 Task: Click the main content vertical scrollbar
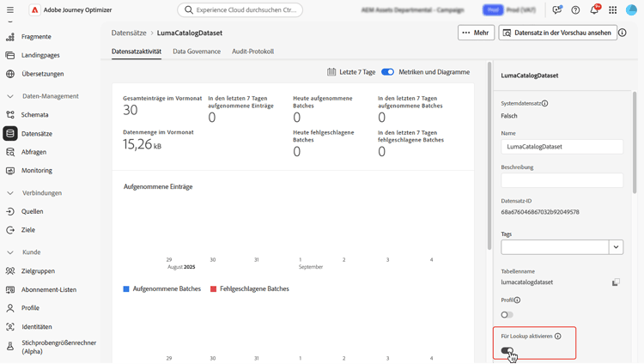[489, 156]
